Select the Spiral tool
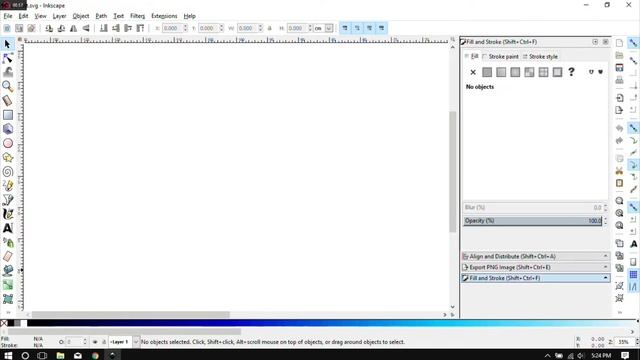The width and height of the screenshot is (640, 360). [x=7, y=172]
